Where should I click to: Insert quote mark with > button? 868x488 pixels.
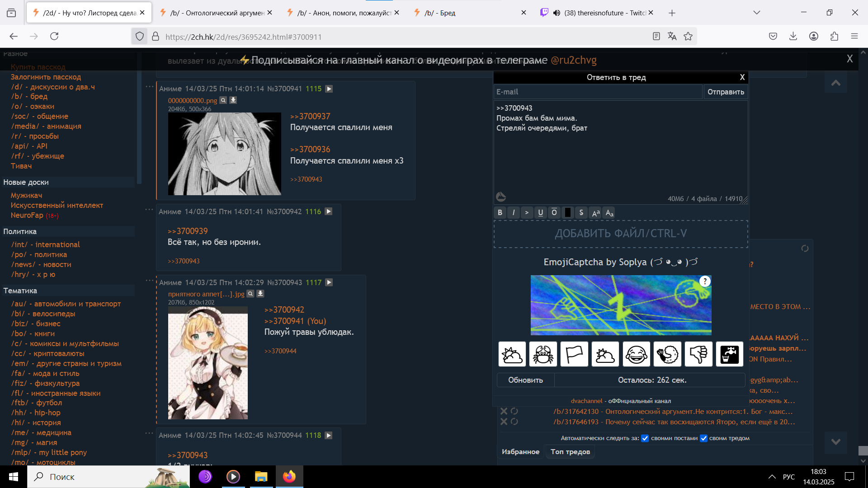[527, 213]
